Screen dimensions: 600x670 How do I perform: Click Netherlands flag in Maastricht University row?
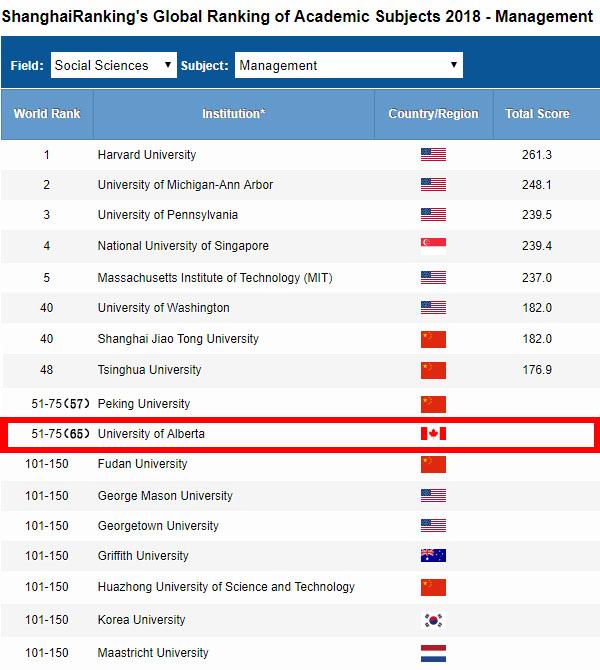(433, 653)
